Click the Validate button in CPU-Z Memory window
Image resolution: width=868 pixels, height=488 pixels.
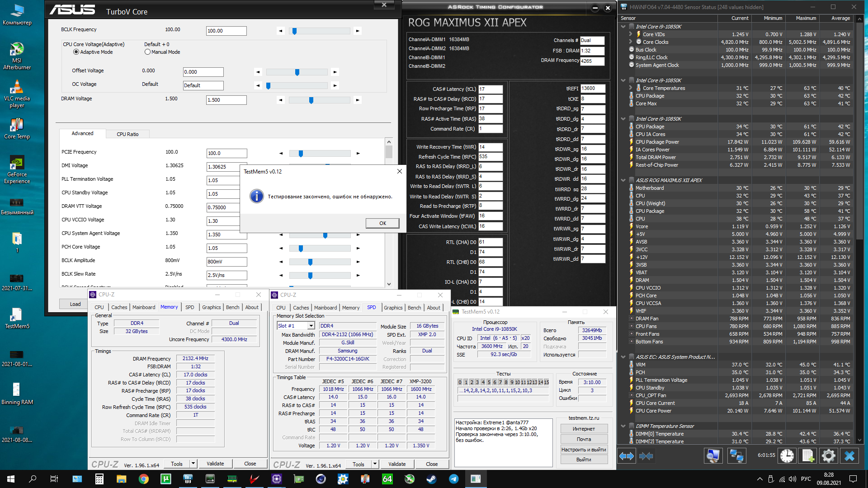[x=215, y=464]
